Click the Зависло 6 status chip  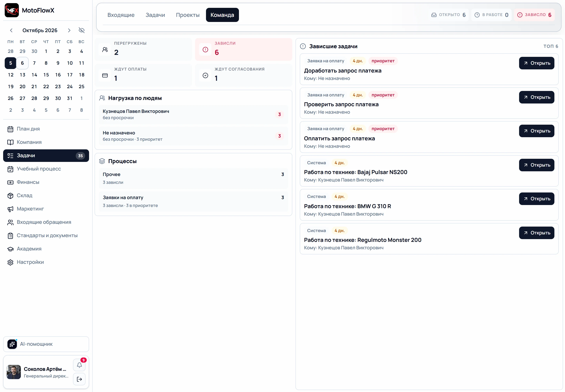(534, 15)
